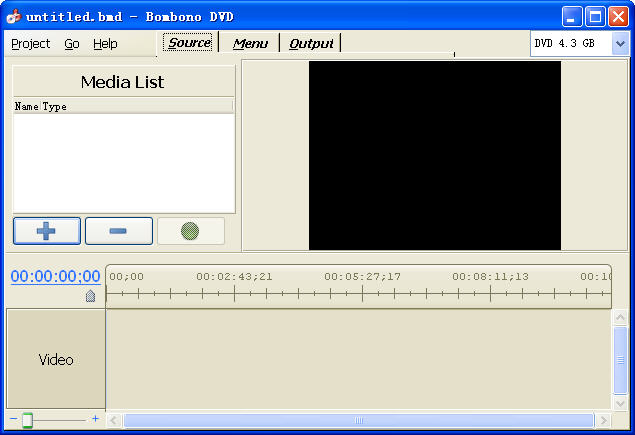This screenshot has width=635, height=435.
Task: Minimize the Bombono DVD window
Action: coord(572,17)
